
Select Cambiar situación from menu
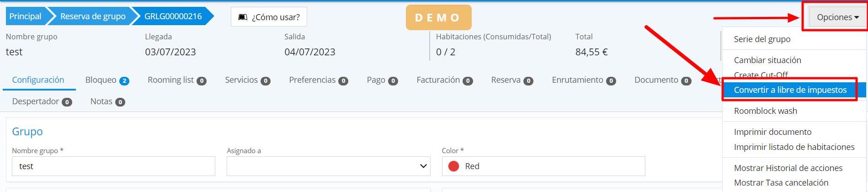pyautogui.click(x=767, y=60)
